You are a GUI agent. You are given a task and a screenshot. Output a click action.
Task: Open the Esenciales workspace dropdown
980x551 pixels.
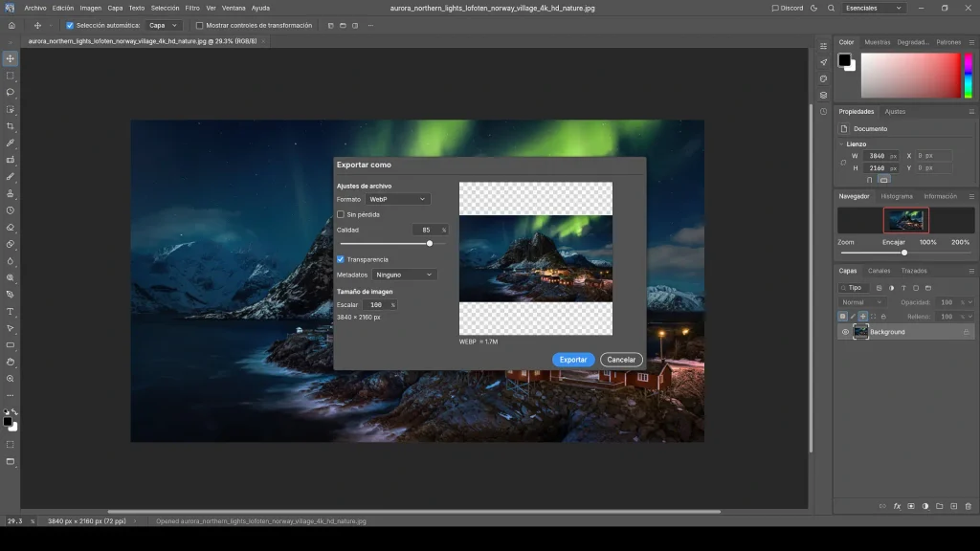click(x=873, y=8)
